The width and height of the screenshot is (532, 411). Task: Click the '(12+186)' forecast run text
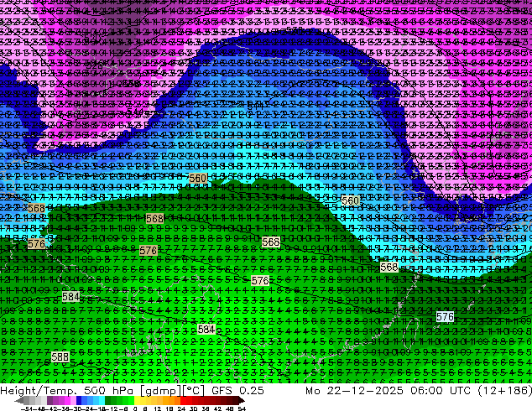pos(505,390)
